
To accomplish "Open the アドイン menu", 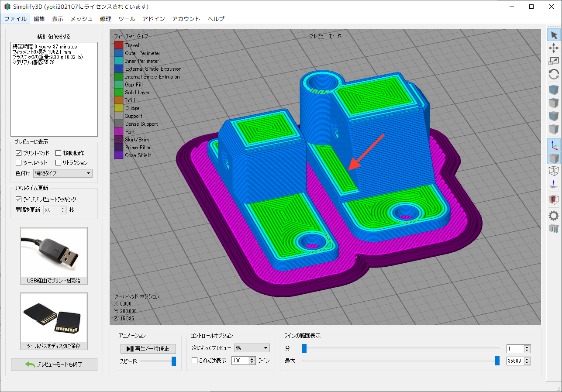I will tap(154, 19).
